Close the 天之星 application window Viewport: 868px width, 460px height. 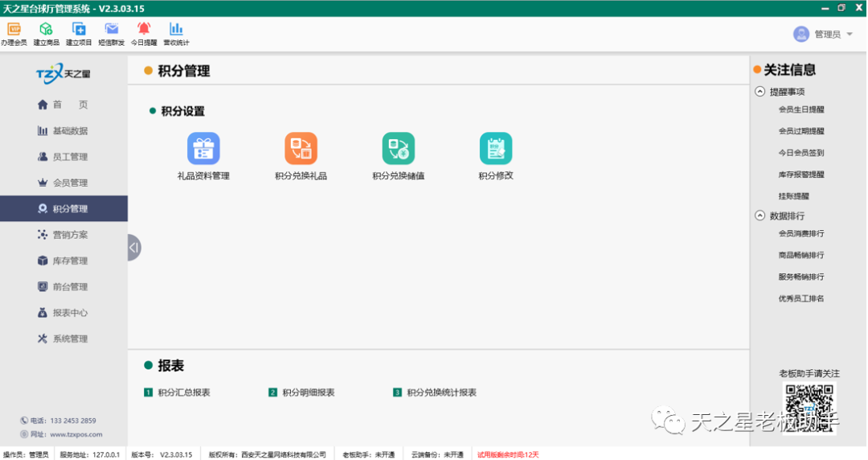click(858, 8)
